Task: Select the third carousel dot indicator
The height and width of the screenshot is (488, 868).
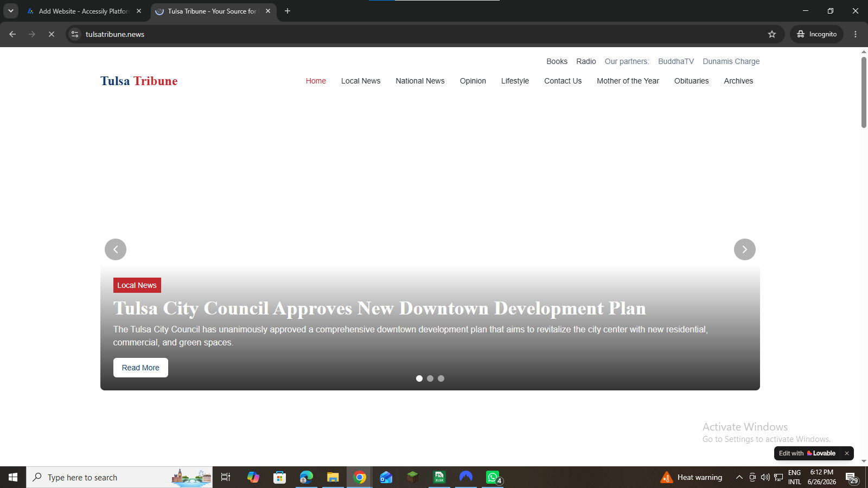Action: (x=441, y=378)
